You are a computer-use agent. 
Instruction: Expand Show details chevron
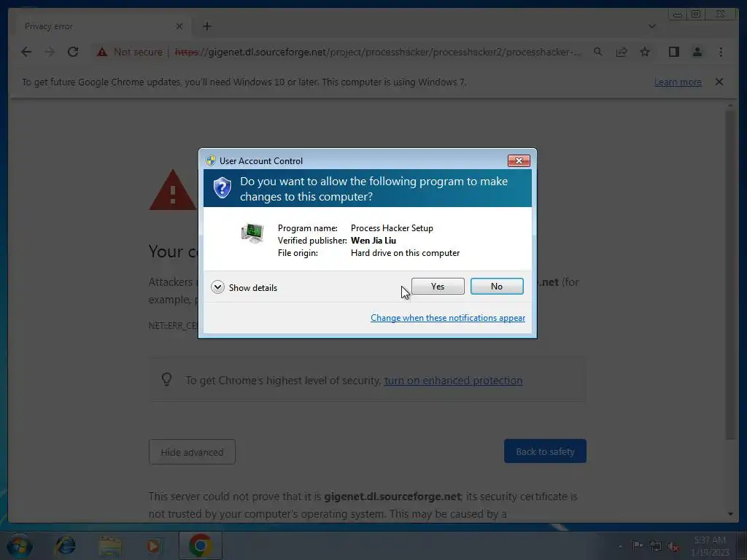217,287
